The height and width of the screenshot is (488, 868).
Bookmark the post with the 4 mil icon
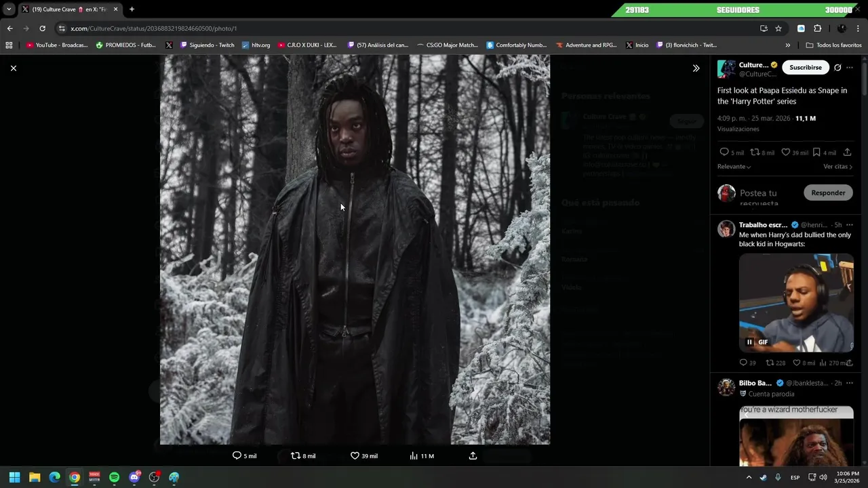tap(816, 152)
